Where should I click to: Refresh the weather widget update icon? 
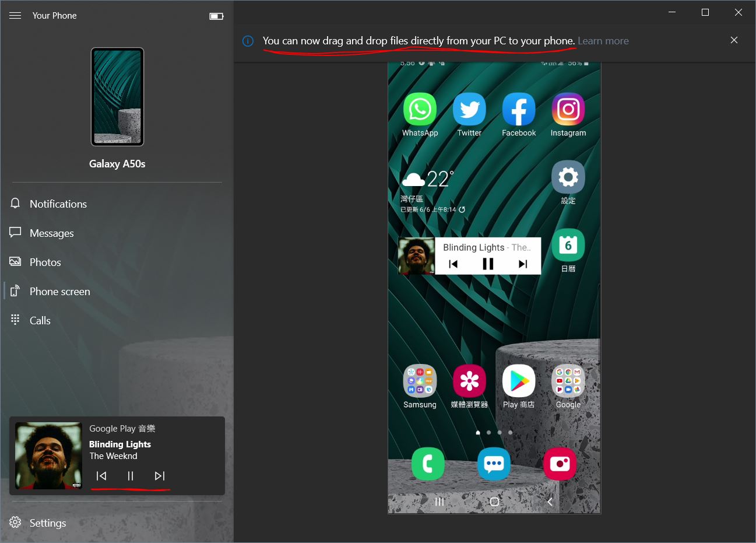tap(462, 209)
